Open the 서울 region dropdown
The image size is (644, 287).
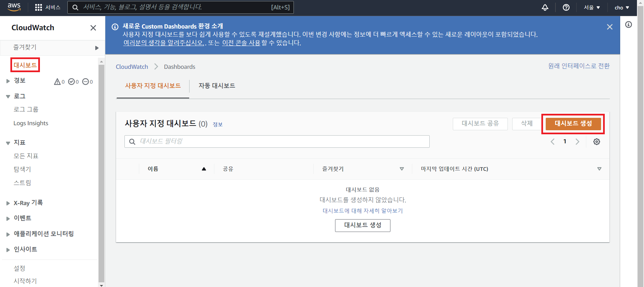click(x=592, y=7)
